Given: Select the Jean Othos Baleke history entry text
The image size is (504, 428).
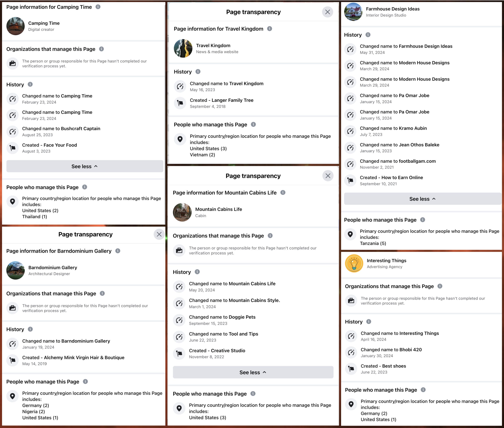Looking at the screenshot, I should click(399, 145).
